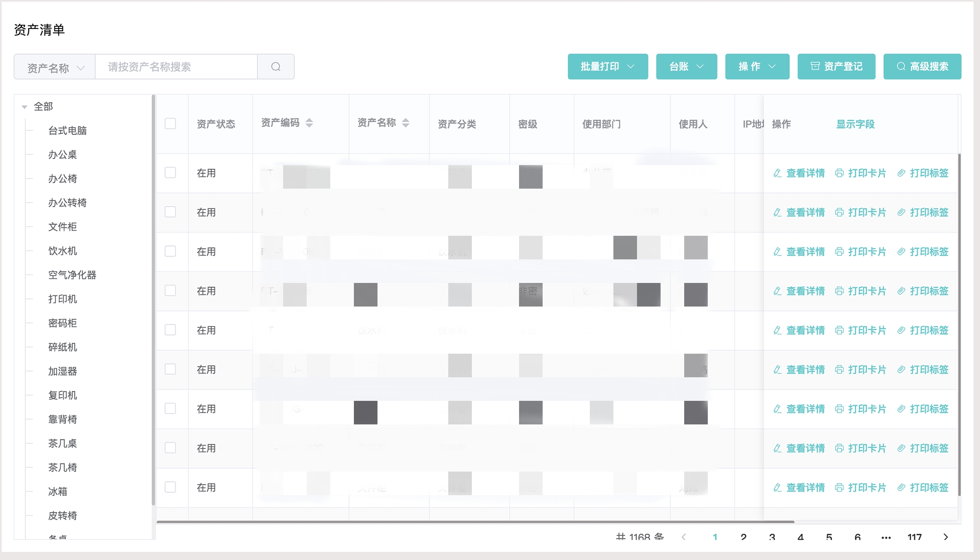The image size is (980, 560).
Task: Expand the 批量打印 dropdown
Action: (608, 67)
